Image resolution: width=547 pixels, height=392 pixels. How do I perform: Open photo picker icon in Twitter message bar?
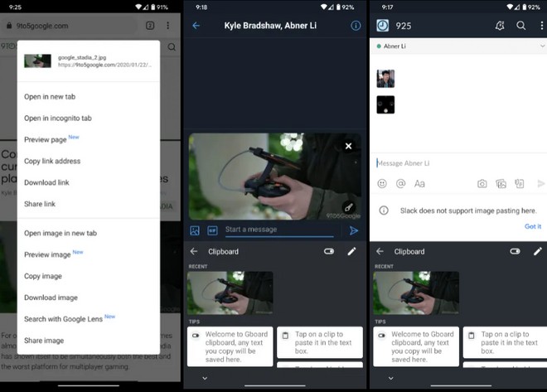coord(195,230)
